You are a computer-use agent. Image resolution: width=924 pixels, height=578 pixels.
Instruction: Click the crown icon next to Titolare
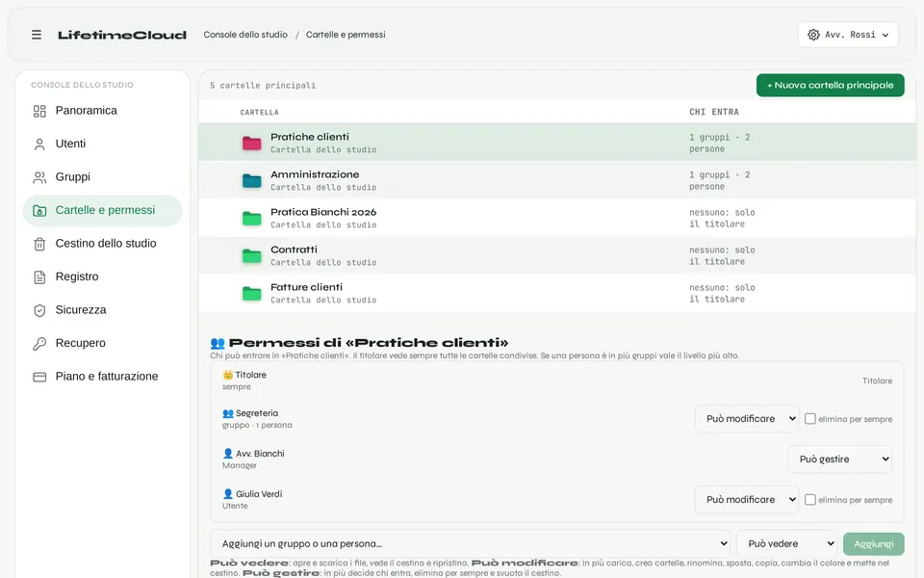(228, 375)
